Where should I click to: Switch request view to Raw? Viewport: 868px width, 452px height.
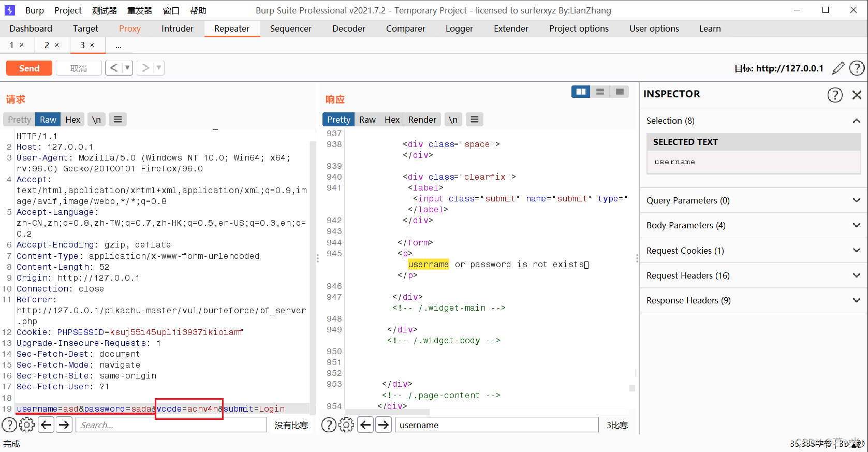(48, 120)
